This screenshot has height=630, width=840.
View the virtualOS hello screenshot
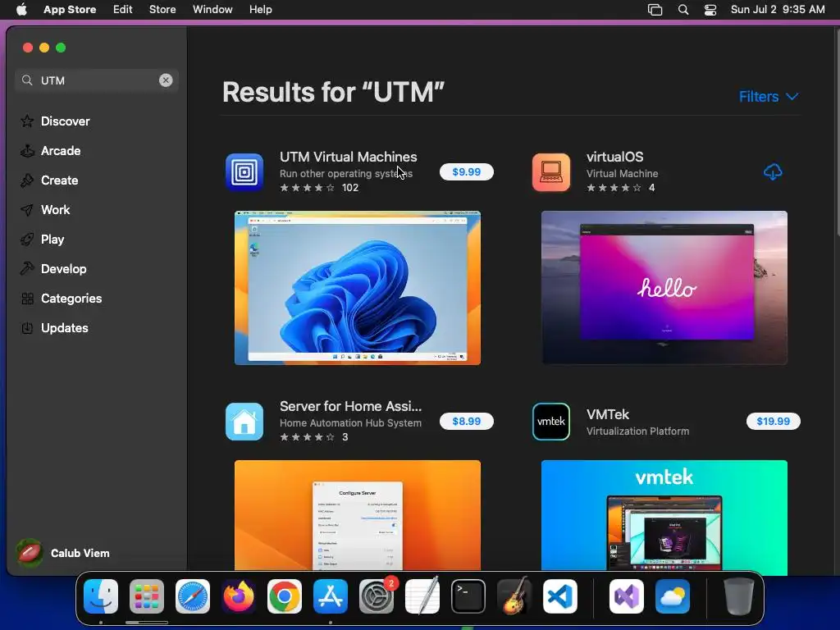point(664,288)
